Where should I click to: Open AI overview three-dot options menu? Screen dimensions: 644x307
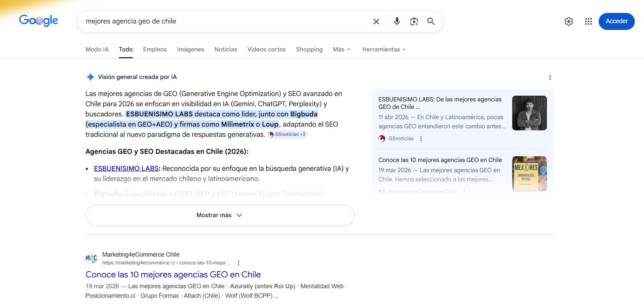point(550,77)
